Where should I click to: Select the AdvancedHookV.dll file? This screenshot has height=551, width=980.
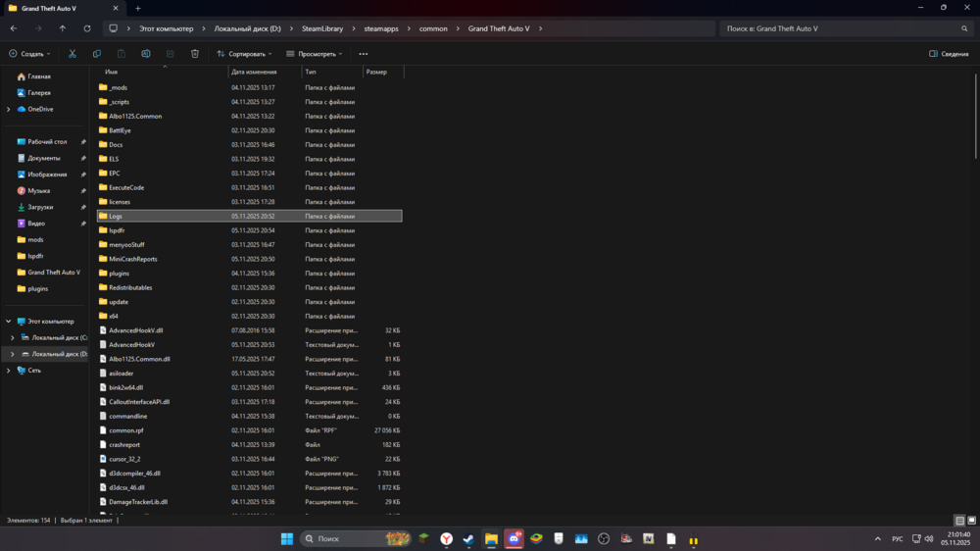(x=249, y=330)
